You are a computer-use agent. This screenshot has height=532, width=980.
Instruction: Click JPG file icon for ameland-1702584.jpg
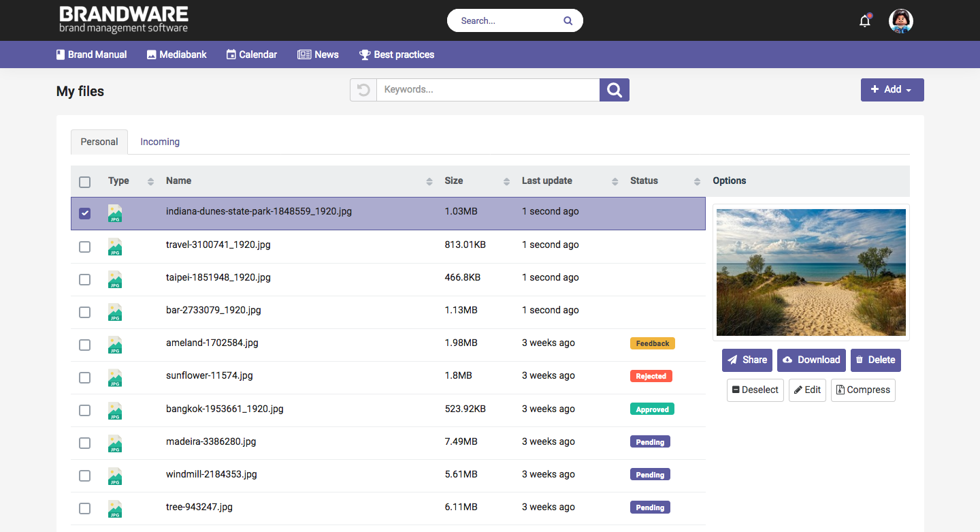point(115,345)
